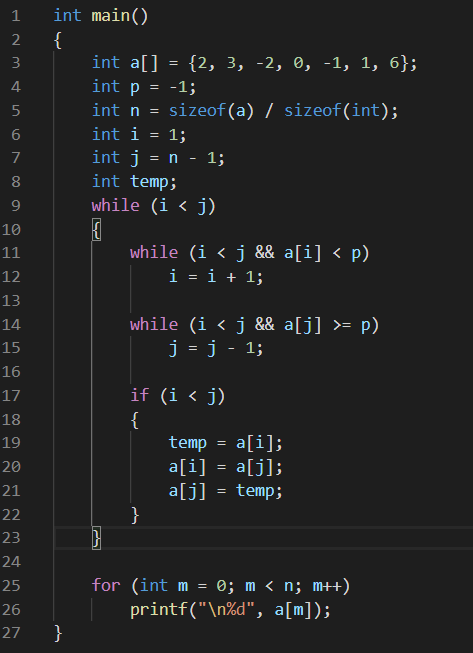Click the 'int j = n - 1;' statement
Image resolution: width=473 pixels, height=653 pixels.
click(x=158, y=158)
